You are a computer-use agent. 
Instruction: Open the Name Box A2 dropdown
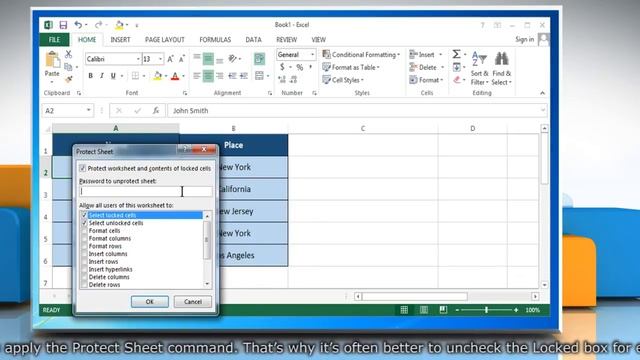click(88, 111)
